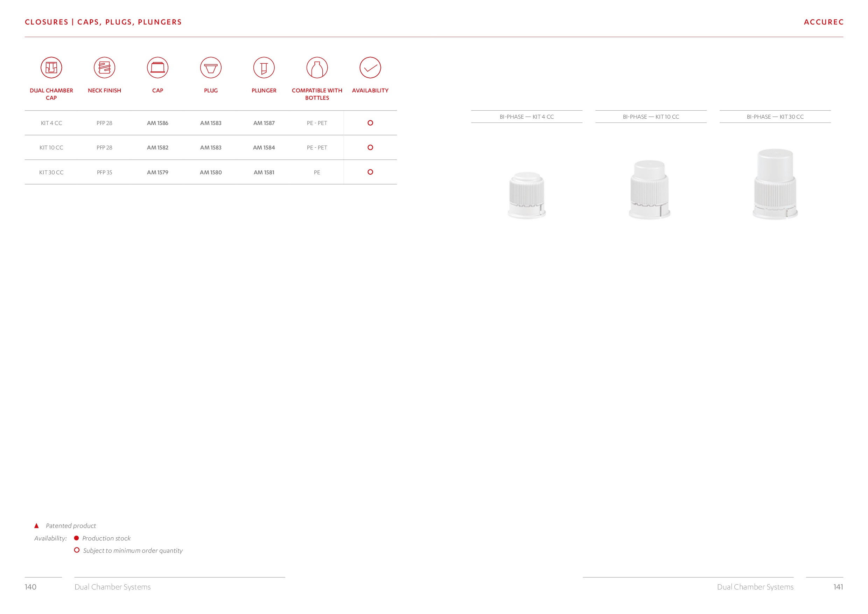
Task: Click plunger code 'AM 1584'
Action: click(264, 148)
